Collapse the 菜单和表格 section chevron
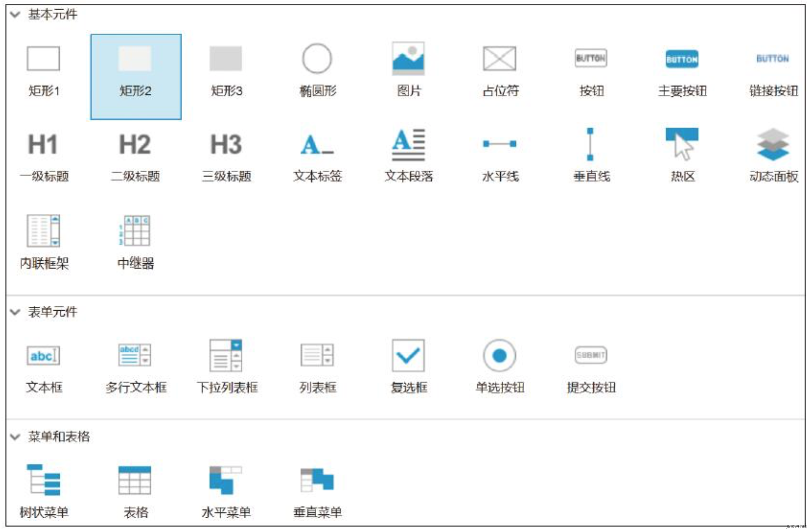Viewport: 810px width, 532px height. coord(15,437)
